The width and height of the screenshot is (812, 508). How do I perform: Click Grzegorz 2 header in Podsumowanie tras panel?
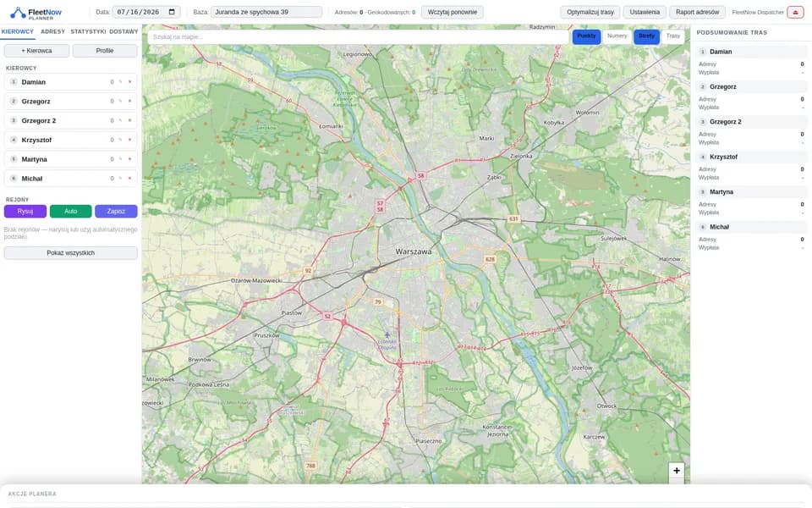click(x=751, y=122)
